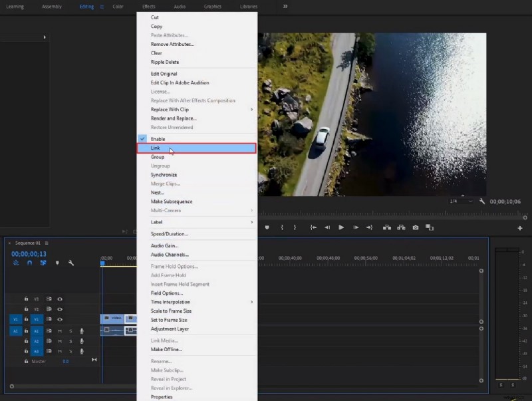532x401 pixels.
Task: Solo audio track A1 with the S toggle
Action: pos(70,332)
